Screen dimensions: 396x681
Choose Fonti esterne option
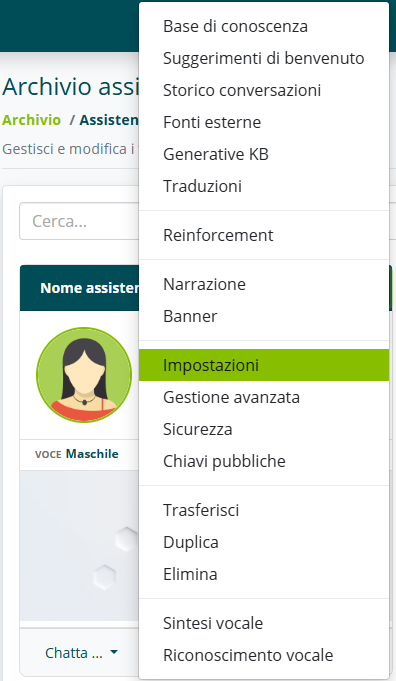click(264, 122)
